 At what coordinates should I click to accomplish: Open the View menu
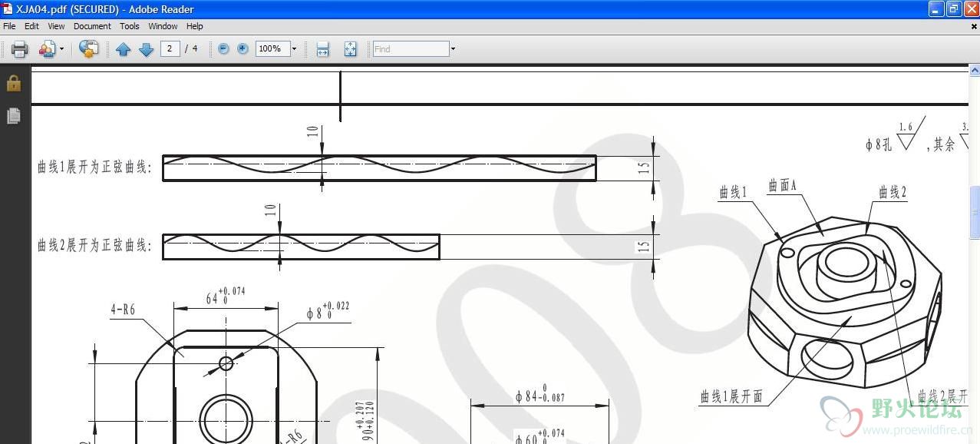(x=56, y=26)
